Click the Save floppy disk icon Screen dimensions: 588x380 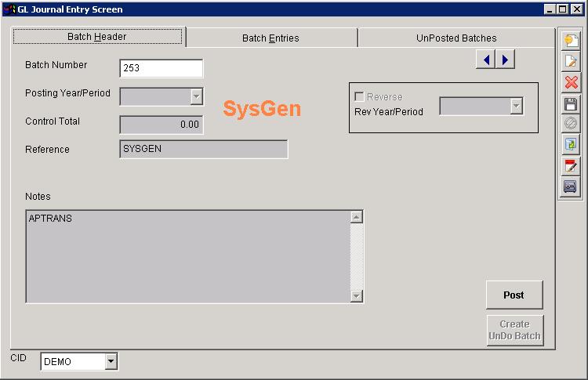pos(571,103)
